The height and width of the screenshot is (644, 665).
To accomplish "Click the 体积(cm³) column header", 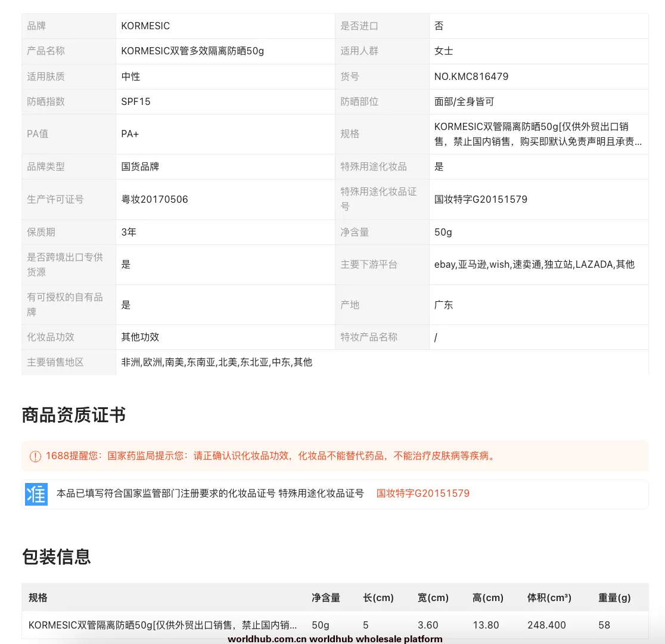I will click(549, 597).
